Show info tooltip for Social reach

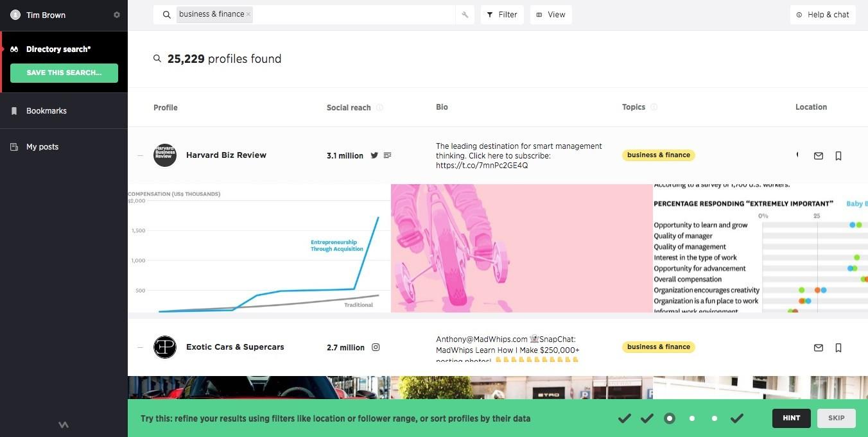point(379,108)
